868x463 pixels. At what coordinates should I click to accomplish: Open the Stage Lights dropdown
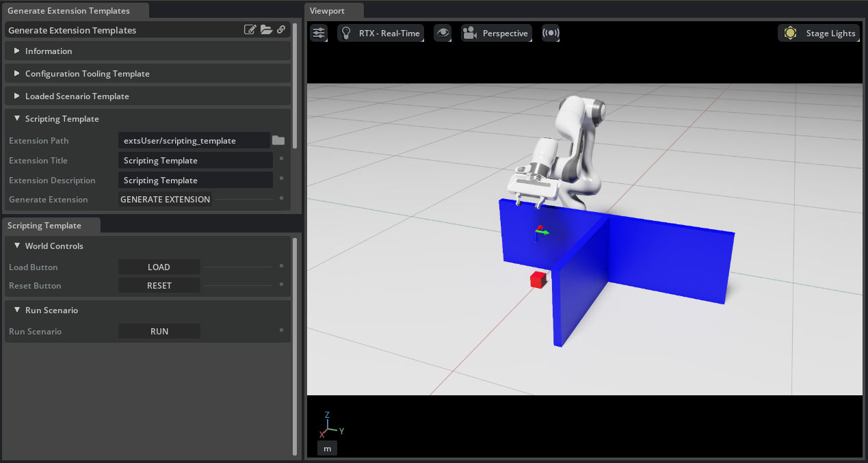click(819, 33)
